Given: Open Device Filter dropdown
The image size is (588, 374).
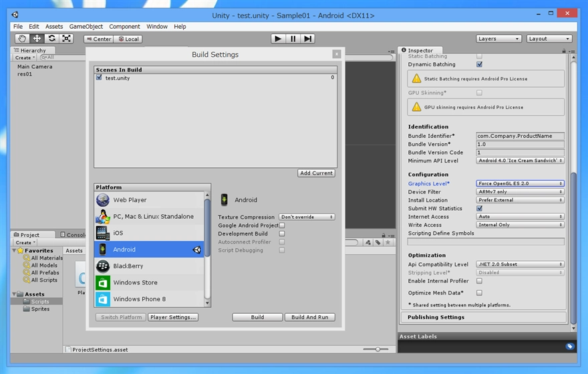Looking at the screenshot, I should click(x=520, y=192).
